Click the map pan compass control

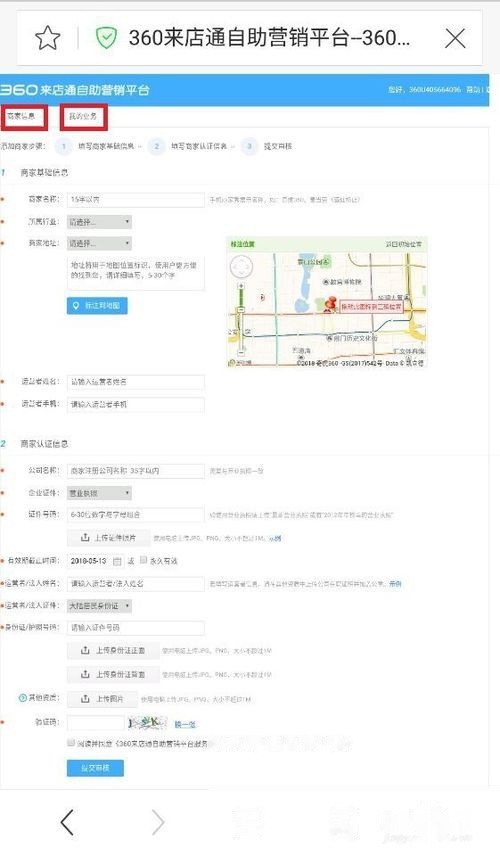pyautogui.click(x=240, y=268)
